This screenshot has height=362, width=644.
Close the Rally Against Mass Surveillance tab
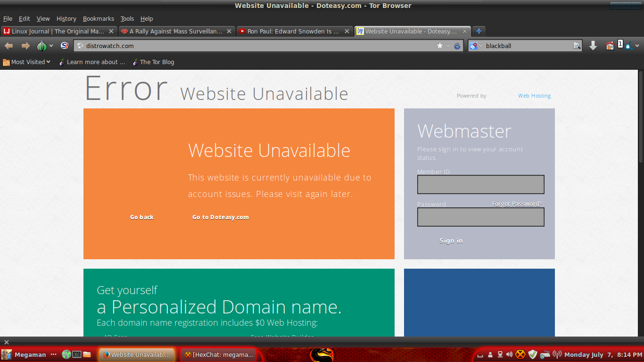click(x=229, y=31)
